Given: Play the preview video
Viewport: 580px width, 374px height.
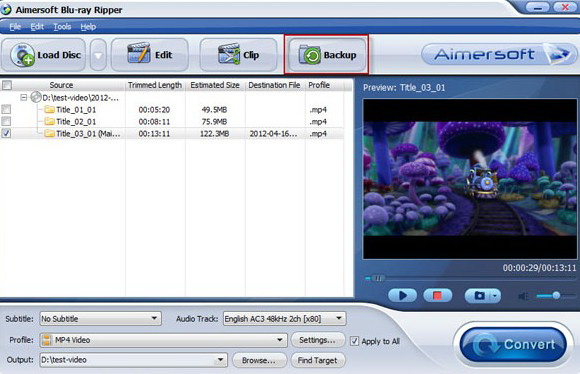Looking at the screenshot, I should tap(402, 296).
